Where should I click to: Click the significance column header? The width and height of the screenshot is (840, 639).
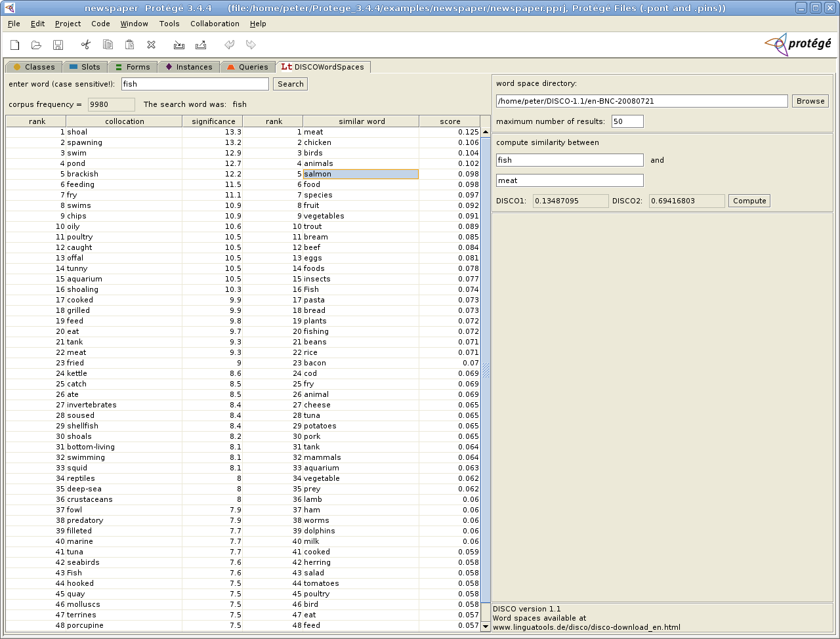pyautogui.click(x=213, y=121)
